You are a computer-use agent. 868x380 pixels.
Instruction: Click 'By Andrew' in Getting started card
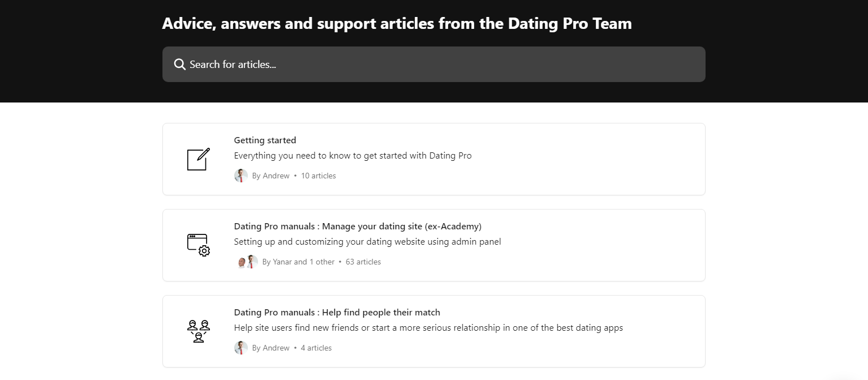pos(271,176)
